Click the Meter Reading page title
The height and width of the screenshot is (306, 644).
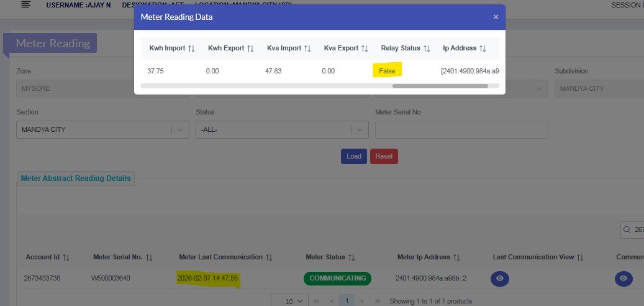[53, 43]
